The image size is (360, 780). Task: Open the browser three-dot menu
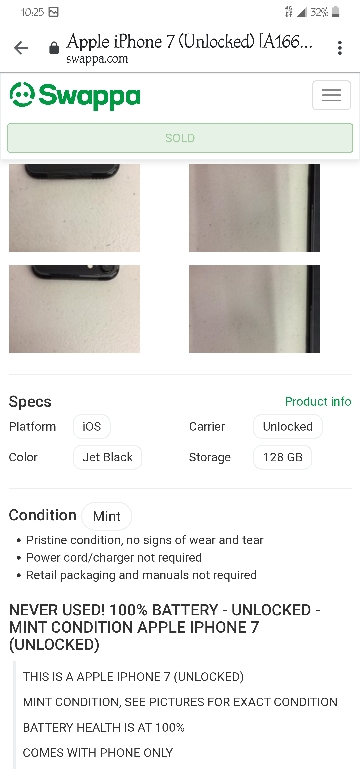click(340, 48)
